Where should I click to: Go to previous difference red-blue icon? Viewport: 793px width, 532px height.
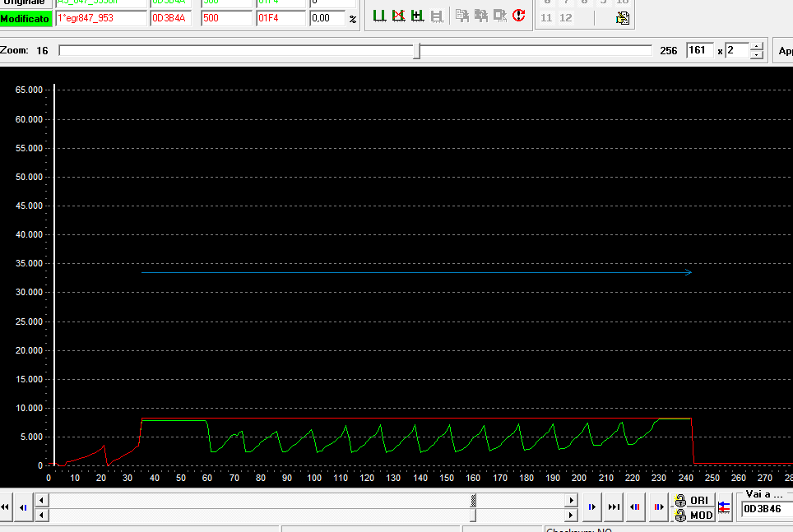pyautogui.click(x=636, y=508)
